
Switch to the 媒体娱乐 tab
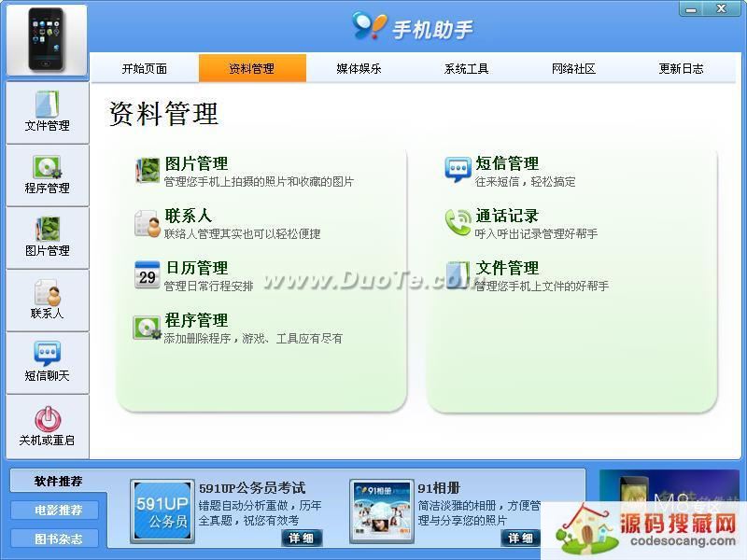coord(359,69)
